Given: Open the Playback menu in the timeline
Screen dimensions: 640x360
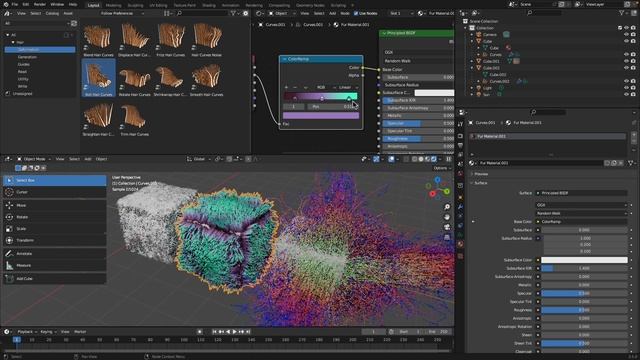Looking at the screenshot, I should [27, 332].
